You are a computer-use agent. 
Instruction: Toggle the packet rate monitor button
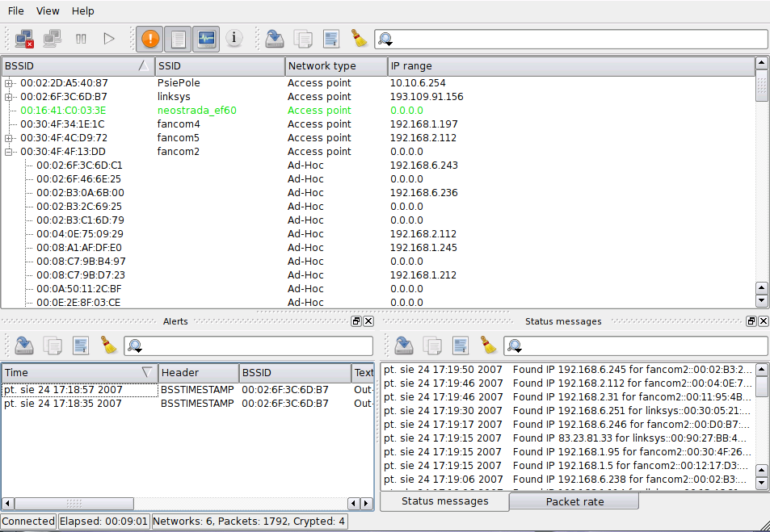point(206,38)
